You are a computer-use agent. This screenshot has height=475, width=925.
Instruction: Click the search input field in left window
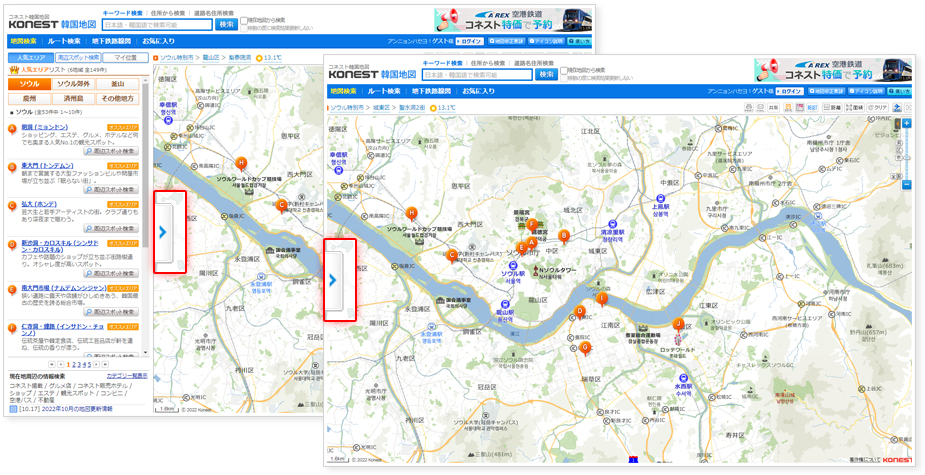click(x=156, y=23)
